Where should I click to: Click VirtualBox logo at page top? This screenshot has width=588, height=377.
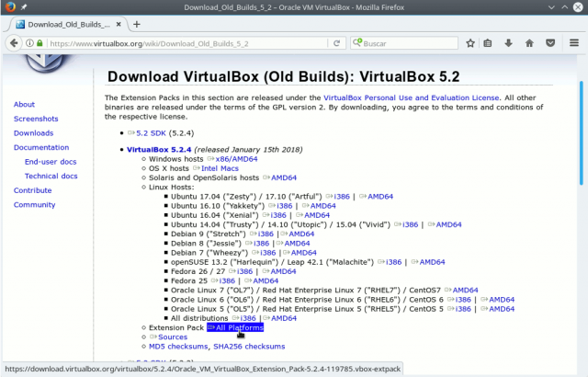45,63
